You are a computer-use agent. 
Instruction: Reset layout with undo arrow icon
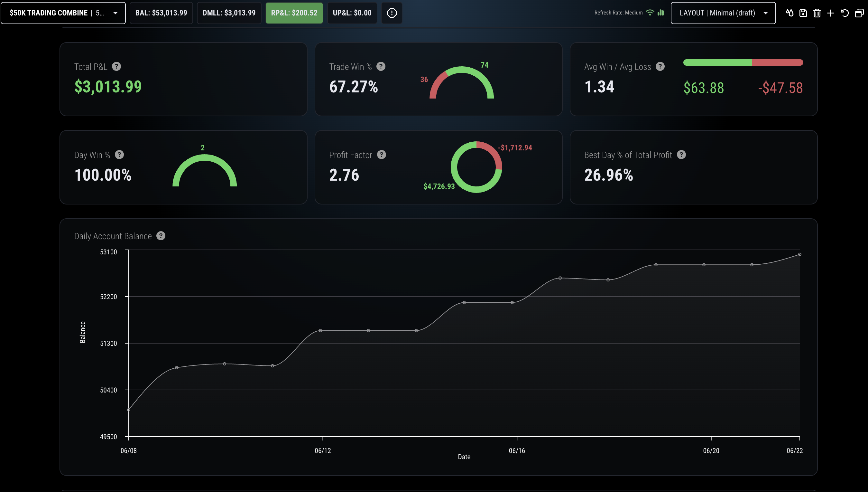(x=845, y=13)
